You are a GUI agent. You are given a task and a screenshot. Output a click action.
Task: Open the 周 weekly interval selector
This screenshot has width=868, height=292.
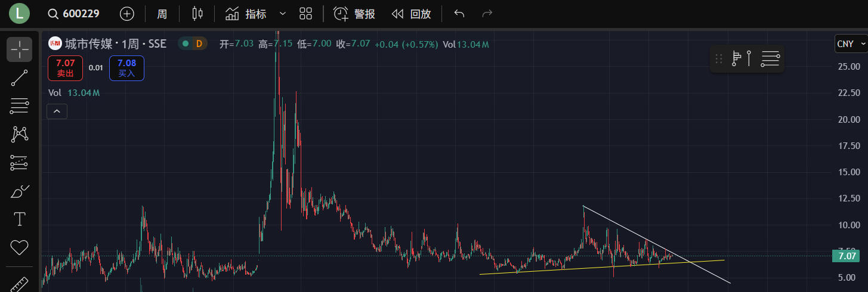click(x=162, y=14)
